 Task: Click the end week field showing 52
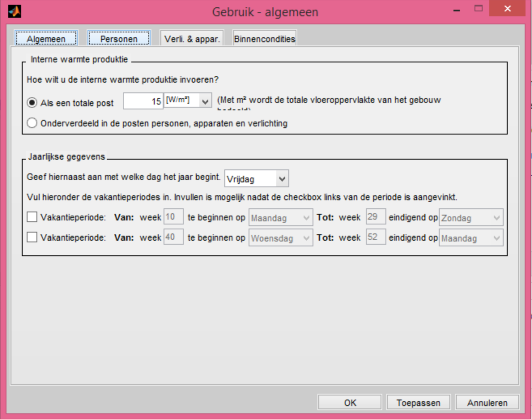(x=376, y=237)
